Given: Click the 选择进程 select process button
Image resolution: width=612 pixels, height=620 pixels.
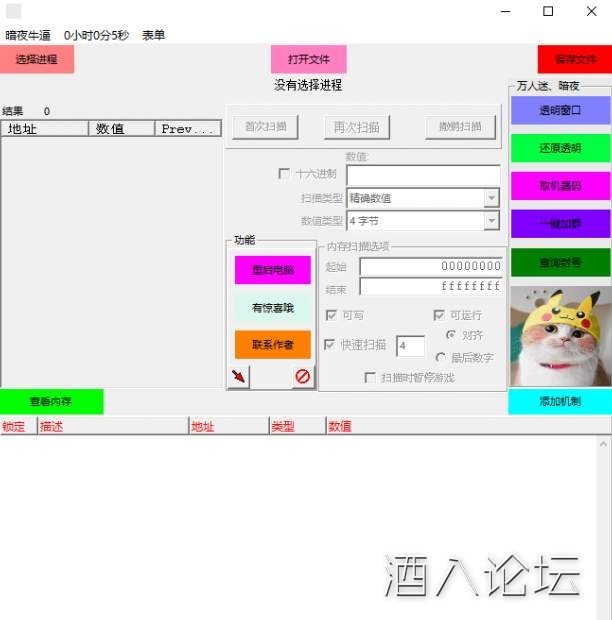Looking at the screenshot, I should pyautogui.click(x=37, y=59).
